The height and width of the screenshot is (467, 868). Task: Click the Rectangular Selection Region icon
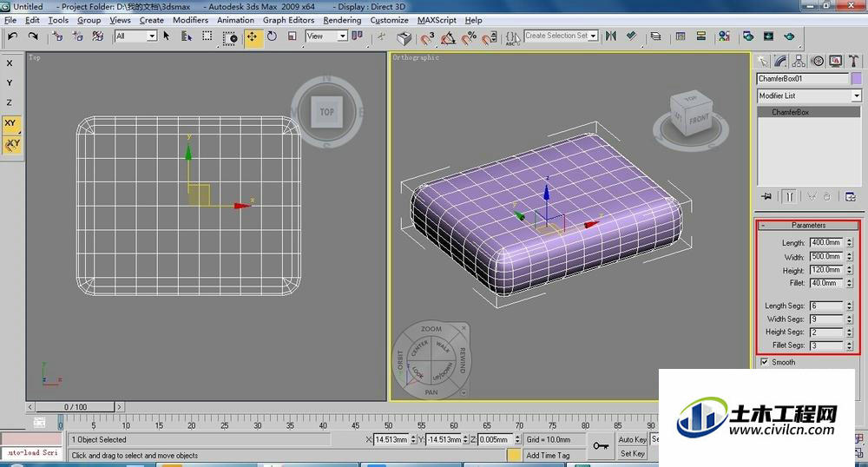(x=207, y=36)
